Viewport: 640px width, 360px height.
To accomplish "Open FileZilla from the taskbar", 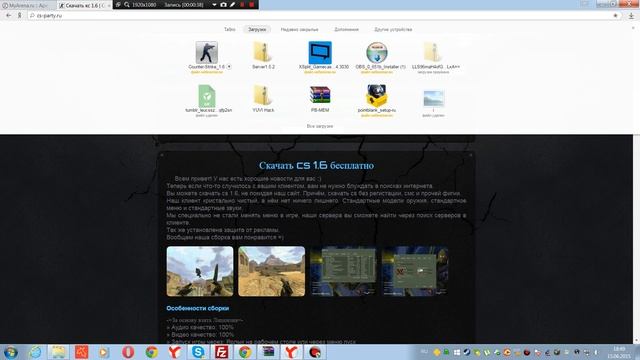I will (x=221, y=352).
